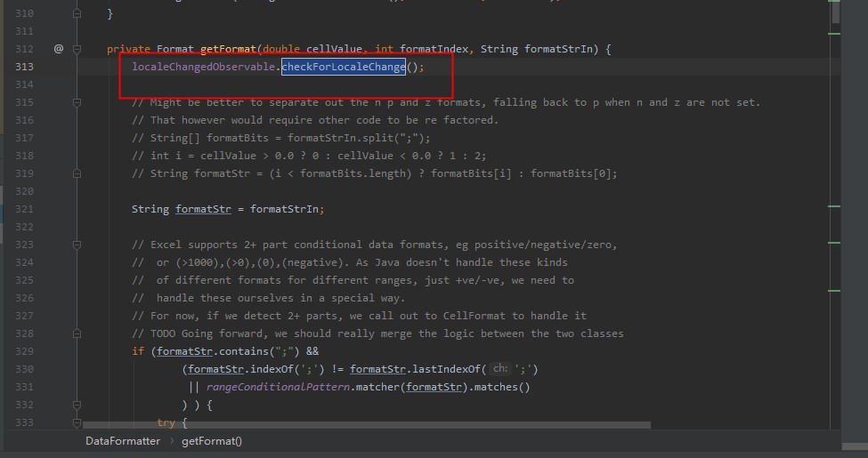Collapse the comment block starting at line 315
This screenshot has width=868, height=458.
click(x=77, y=102)
